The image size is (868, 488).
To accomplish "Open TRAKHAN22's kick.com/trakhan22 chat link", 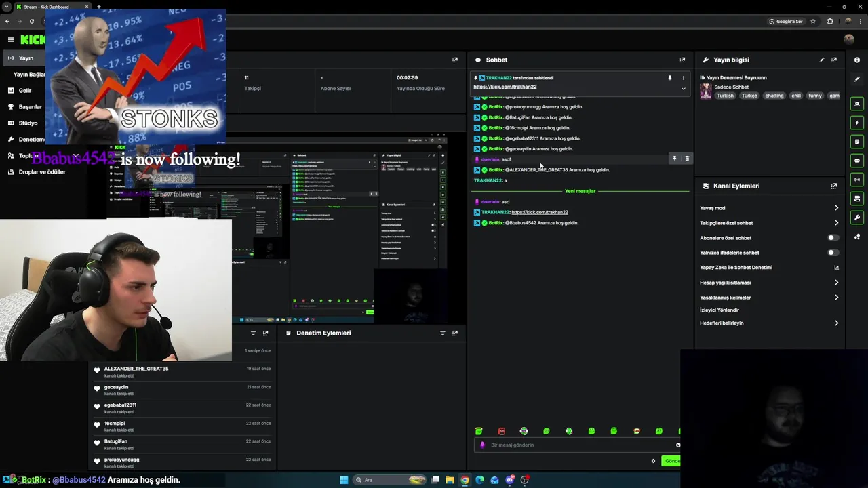I will click(x=540, y=212).
